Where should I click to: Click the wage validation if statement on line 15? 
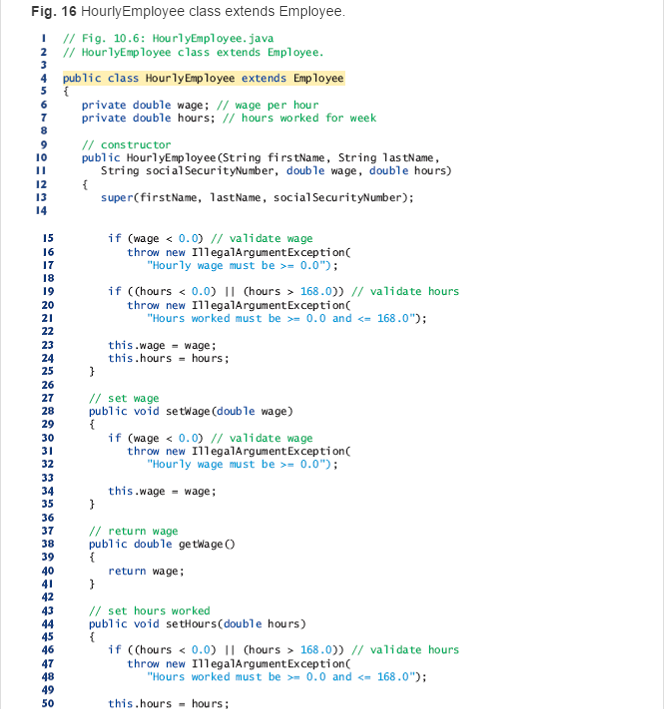[x=210, y=239]
